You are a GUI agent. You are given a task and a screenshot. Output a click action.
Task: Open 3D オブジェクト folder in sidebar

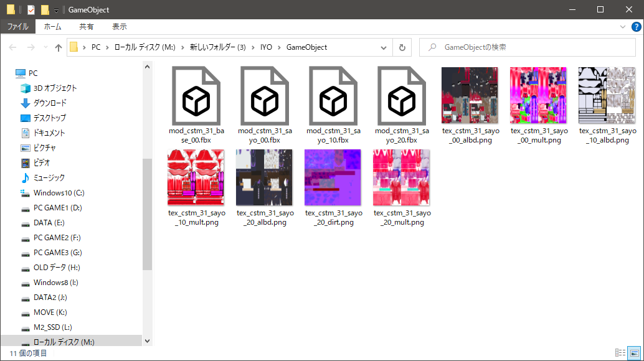point(55,88)
